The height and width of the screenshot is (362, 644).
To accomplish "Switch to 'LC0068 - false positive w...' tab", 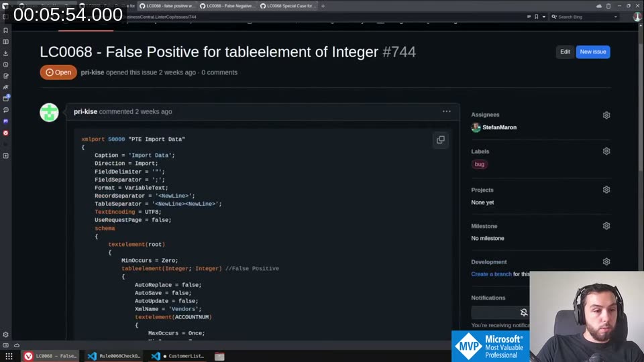I will click(x=167, y=6).
